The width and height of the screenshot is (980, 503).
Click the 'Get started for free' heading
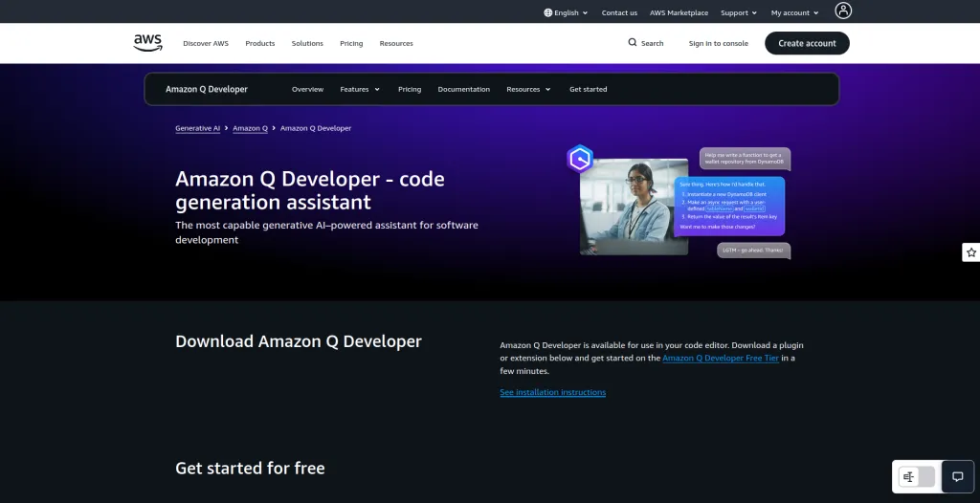pyautogui.click(x=250, y=468)
